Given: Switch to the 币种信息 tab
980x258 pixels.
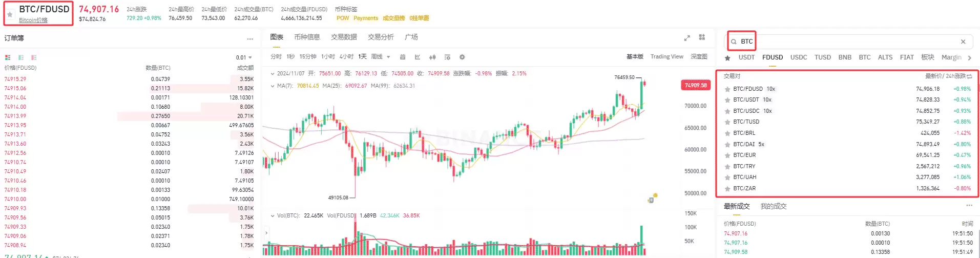Looking at the screenshot, I should pyautogui.click(x=307, y=37).
